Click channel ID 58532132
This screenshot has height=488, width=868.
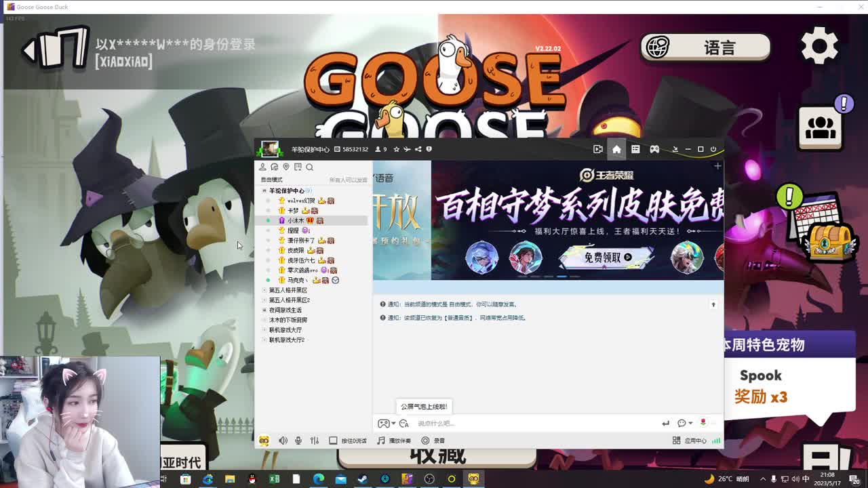tap(355, 149)
